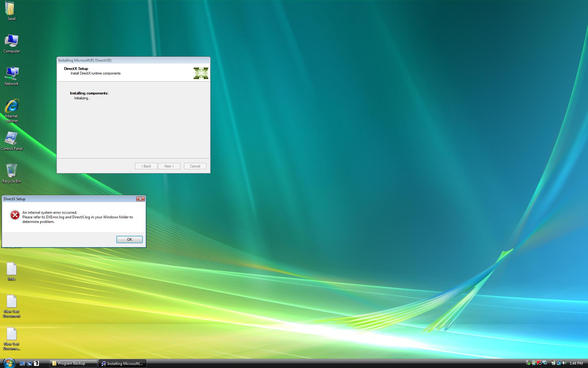Select the New Text Docume... file icon

[11, 338]
